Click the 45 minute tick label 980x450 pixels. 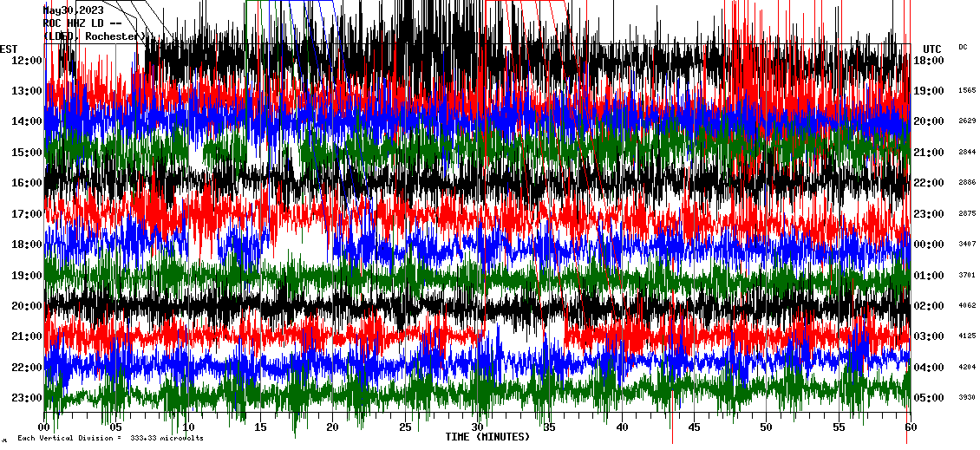coord(694,427)
